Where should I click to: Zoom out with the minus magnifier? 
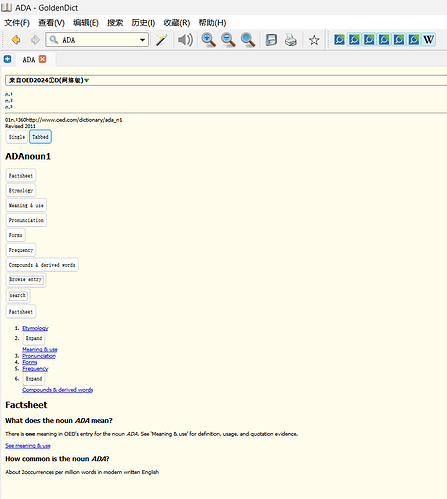tap(228, 40)
